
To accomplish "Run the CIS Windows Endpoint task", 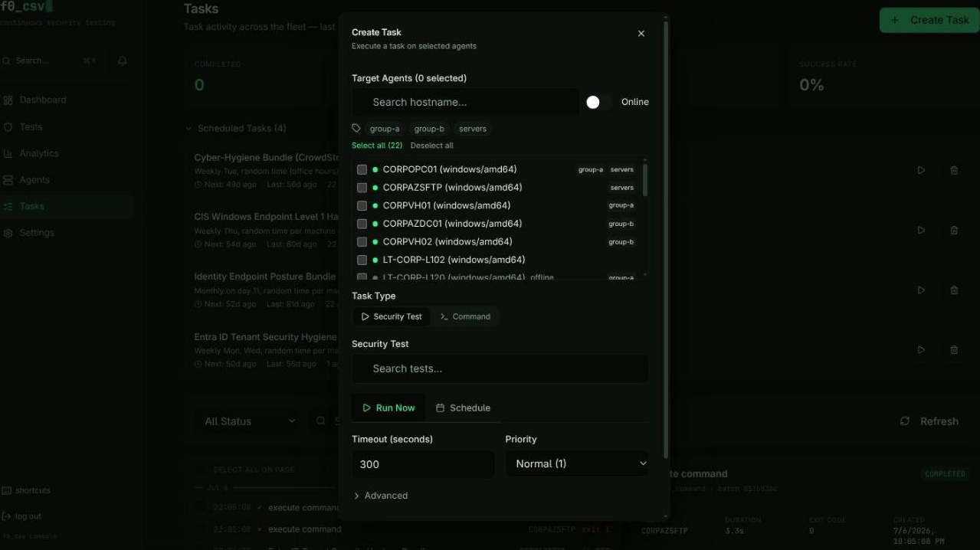I will pyautogui.click(x=921, y=230).
